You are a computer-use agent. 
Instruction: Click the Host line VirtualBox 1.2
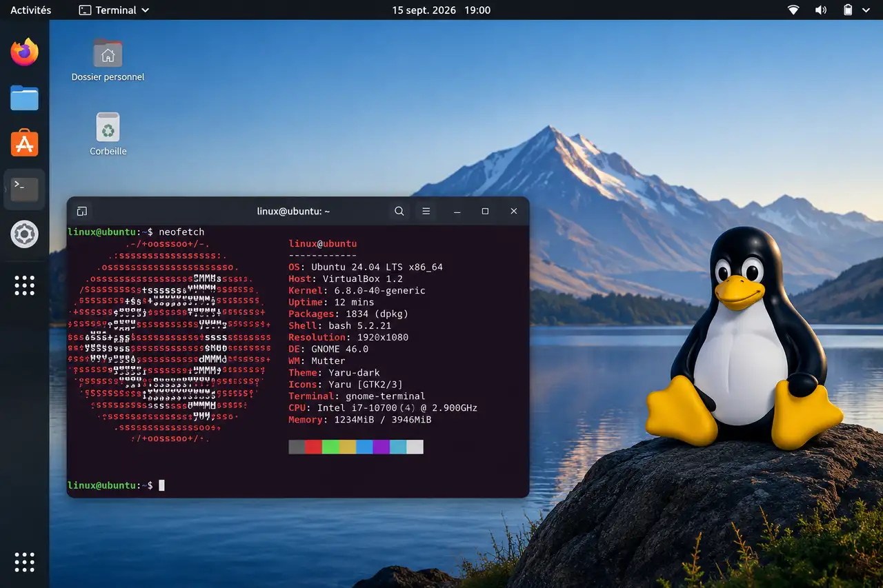pyautogui.click(x=346, y=278)
